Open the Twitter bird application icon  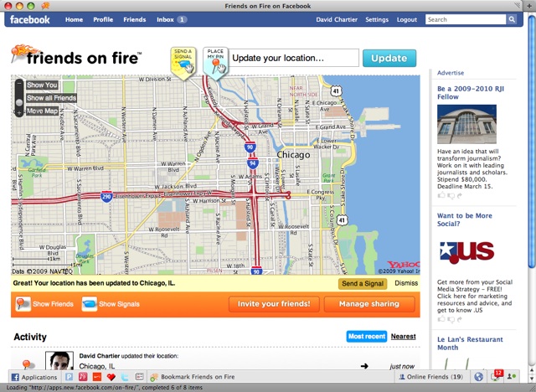(125, 377)
